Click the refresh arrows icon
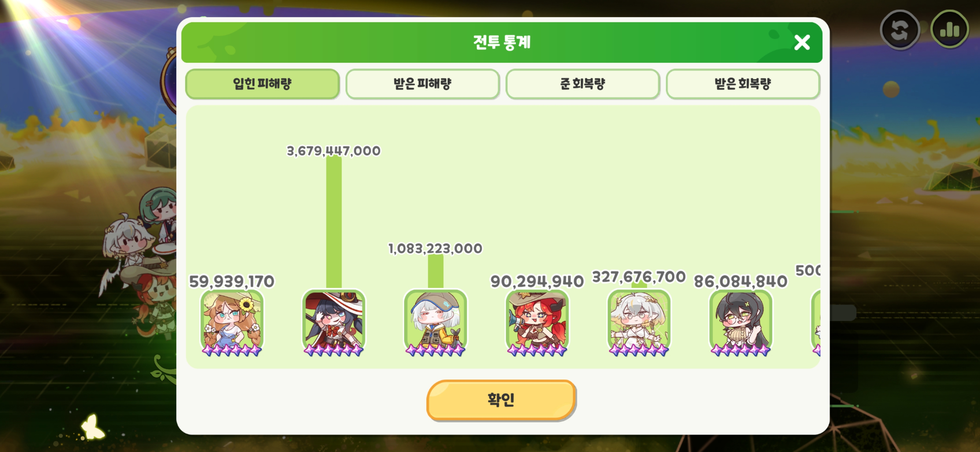 899,30
